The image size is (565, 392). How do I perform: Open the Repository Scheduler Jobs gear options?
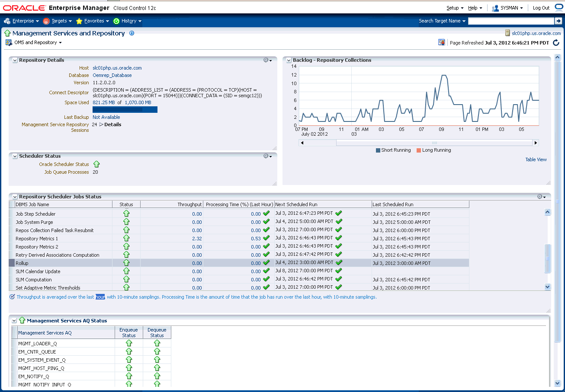click(541, 197)
